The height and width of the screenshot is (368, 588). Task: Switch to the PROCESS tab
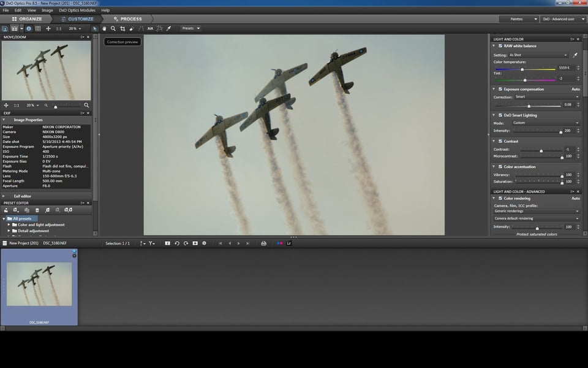coord(127,19)
